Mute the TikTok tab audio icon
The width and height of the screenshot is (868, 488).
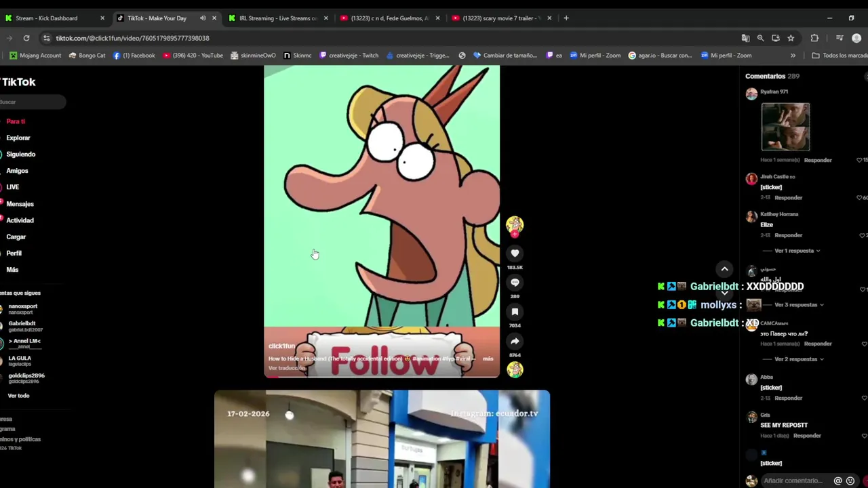(202, 18)
